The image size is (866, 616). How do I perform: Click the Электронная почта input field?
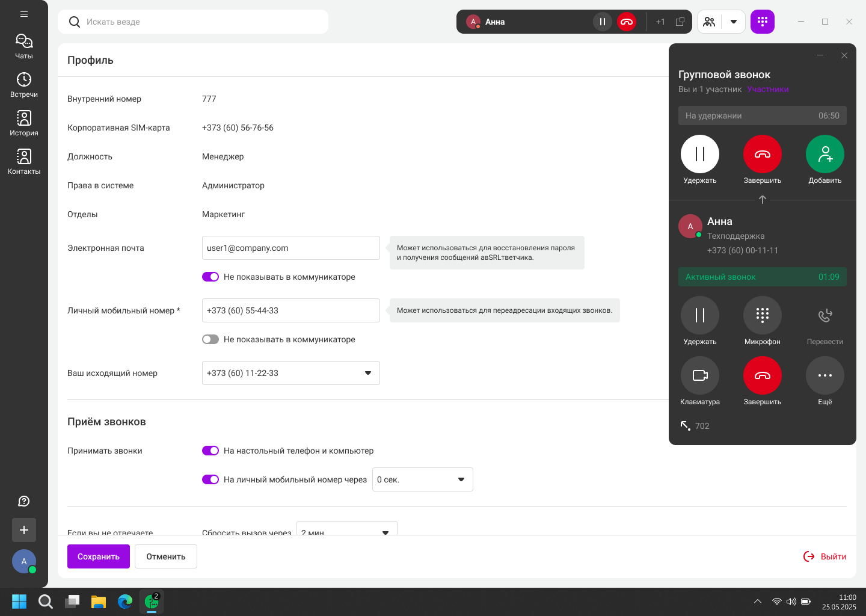[x=290, y=248]
